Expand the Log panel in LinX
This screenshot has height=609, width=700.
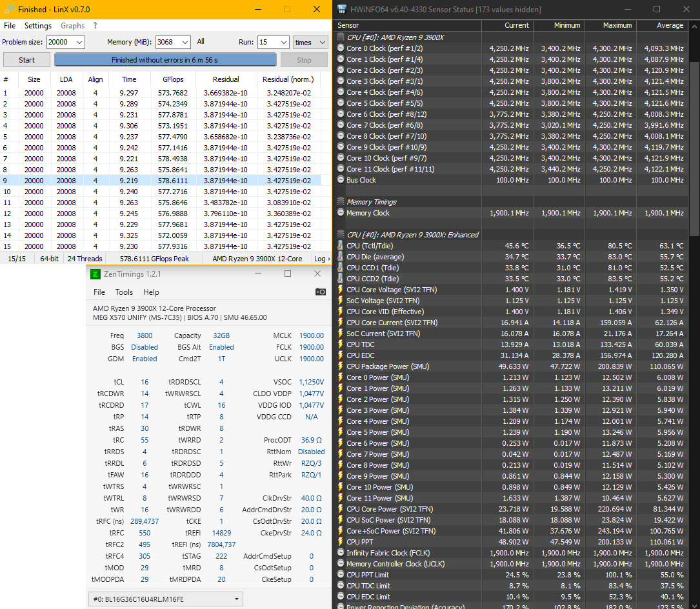click(x=322, y=259)
